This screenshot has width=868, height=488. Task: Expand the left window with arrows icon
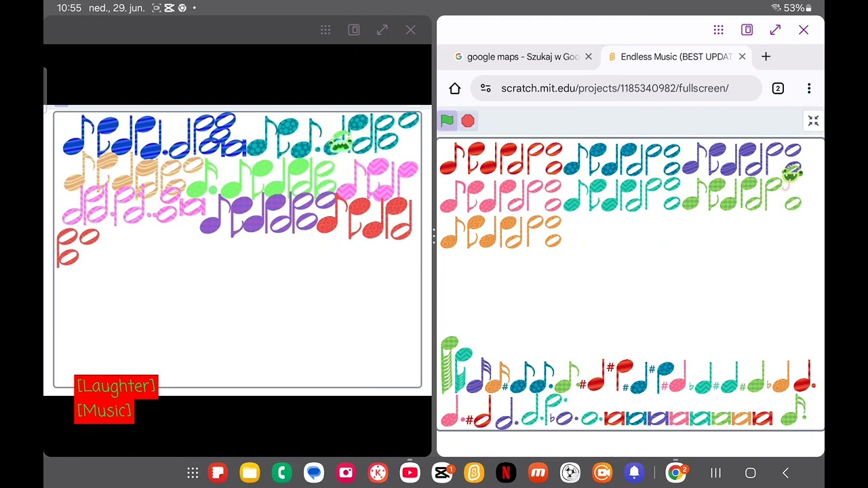click(x=382, y=30)
